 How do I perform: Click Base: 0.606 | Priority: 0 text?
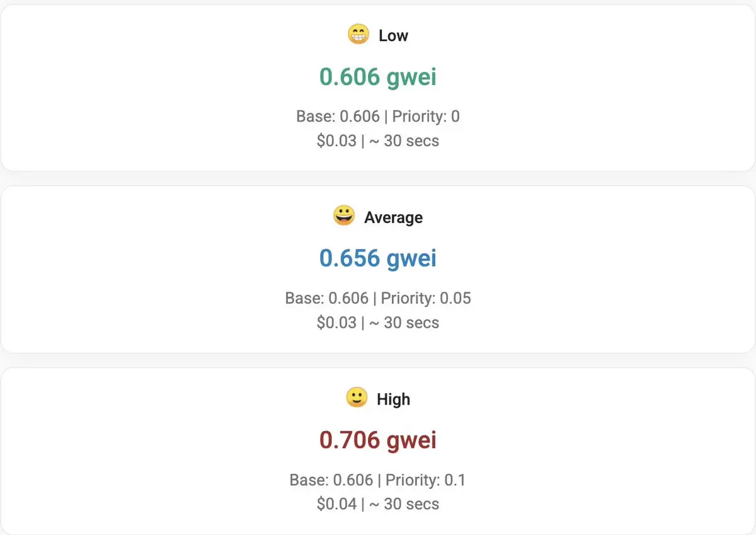coord(378,117)
